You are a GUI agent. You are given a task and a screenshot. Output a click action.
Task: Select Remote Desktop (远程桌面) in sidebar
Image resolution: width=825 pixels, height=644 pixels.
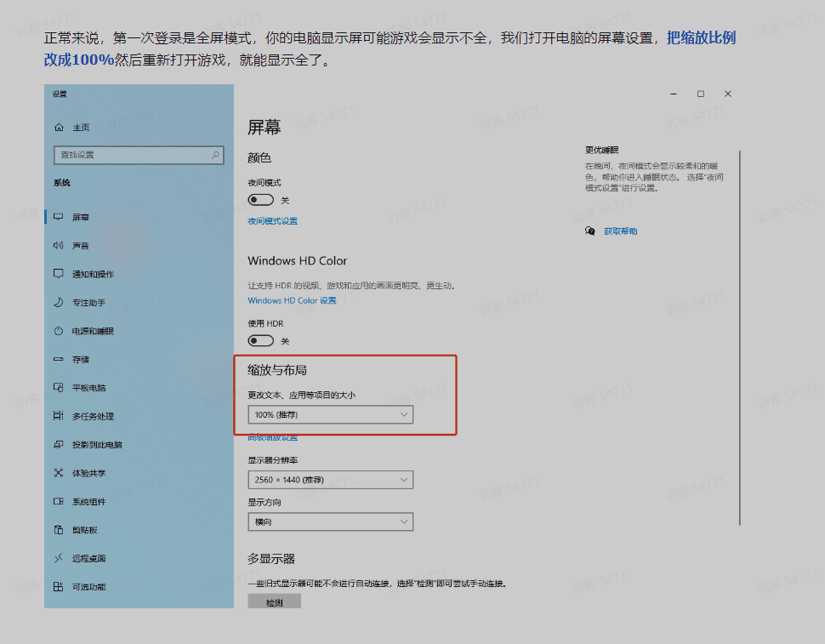88,558
